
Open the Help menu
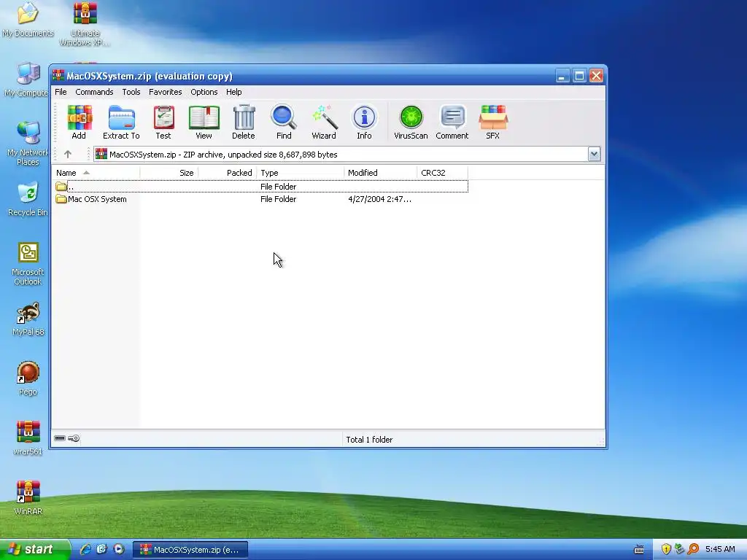(234, 92)
